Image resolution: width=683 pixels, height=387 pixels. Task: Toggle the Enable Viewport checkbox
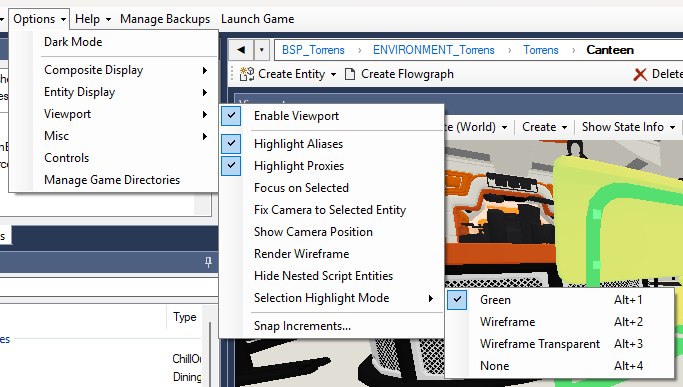231,116
